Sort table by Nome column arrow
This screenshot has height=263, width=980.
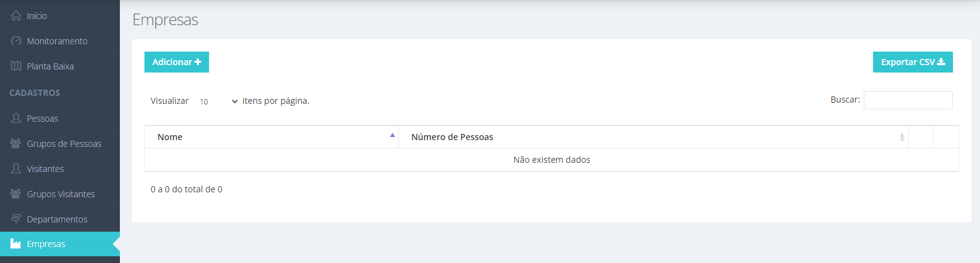pyautogui.click(x=392, y=135)
